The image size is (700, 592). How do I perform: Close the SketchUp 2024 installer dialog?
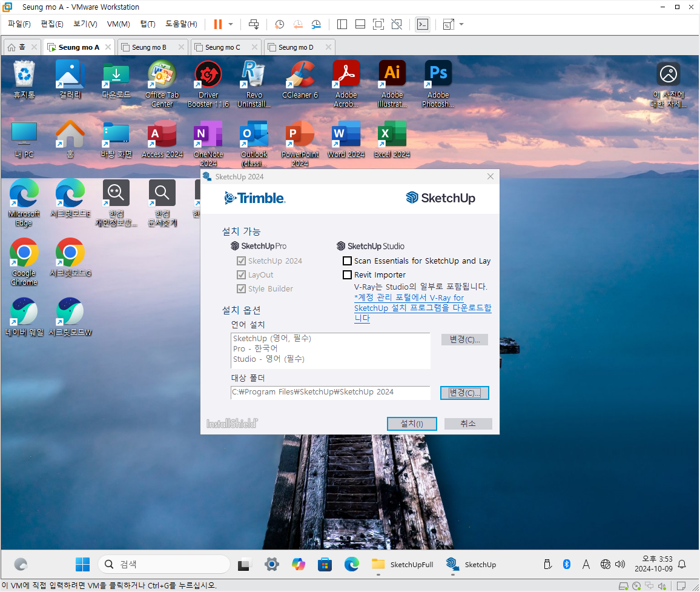[490, 176]
